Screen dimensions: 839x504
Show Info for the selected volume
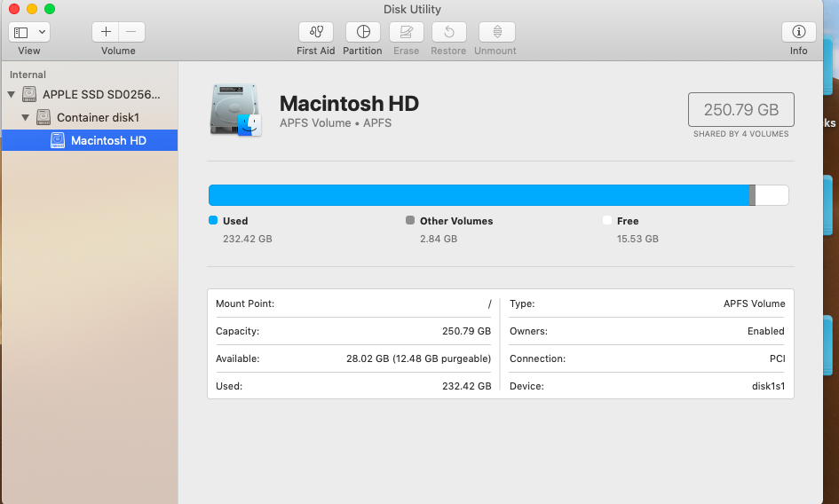pos(799,32)
